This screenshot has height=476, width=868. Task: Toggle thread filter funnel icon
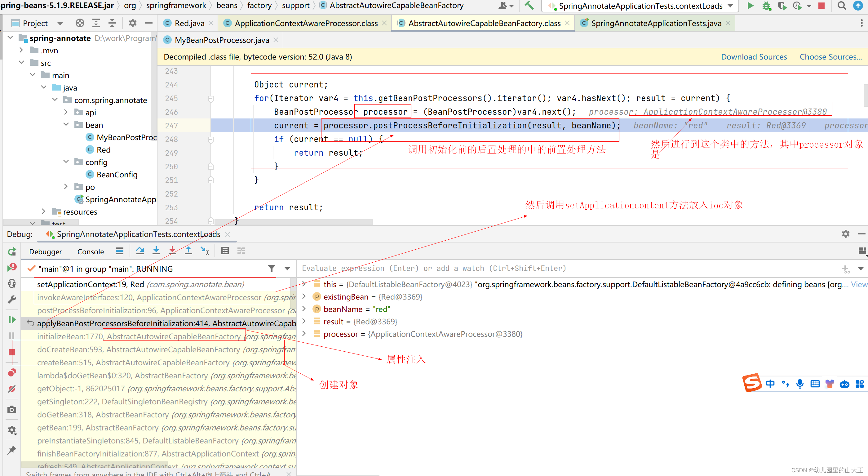(x=271, y=269)
